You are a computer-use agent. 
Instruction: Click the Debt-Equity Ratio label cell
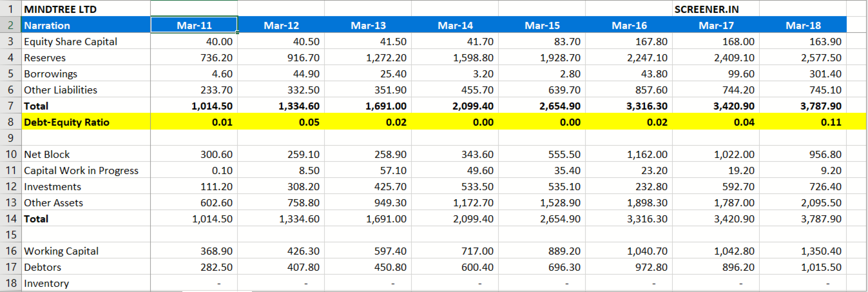click(86, 122)
